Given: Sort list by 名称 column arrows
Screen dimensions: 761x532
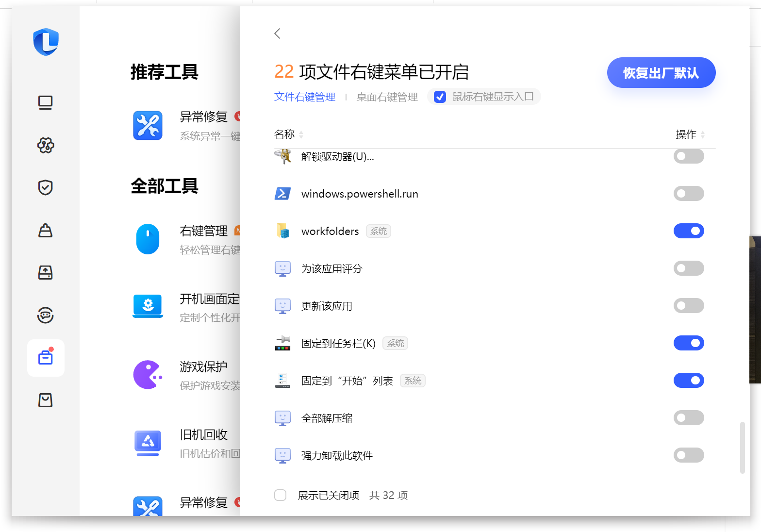Looking at the screenshot, I should [301, 134].
